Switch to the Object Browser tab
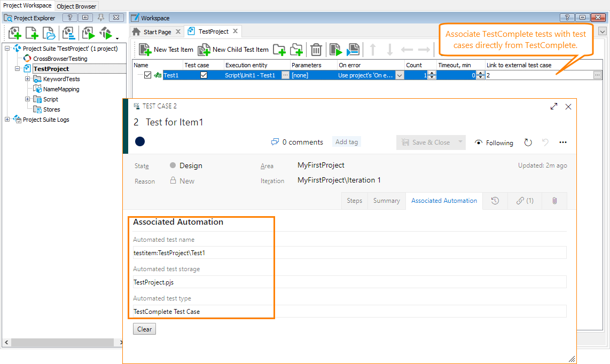Image resolution: width=610 pixels, height=364 pixels. point(76,6)
